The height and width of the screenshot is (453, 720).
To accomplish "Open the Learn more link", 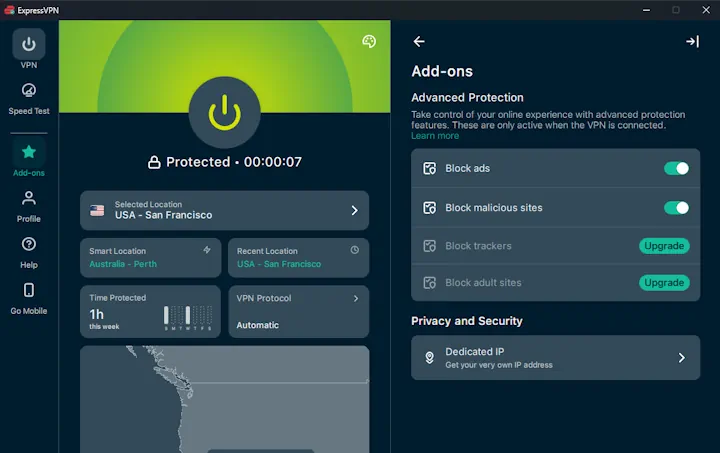I will tap(435, 136).
